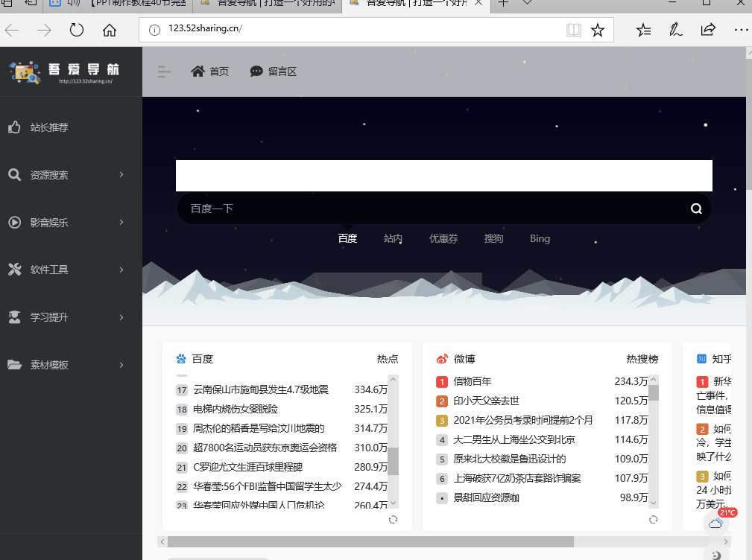Click the 素材模板 folder icon

click(x=14, y=365)
